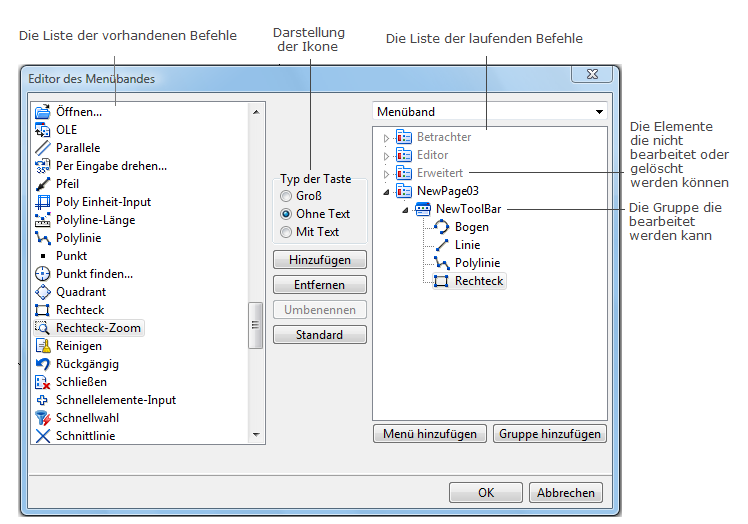
Task: Click the Schnellwahl filter icon
Action: click(x=43, y=418)
